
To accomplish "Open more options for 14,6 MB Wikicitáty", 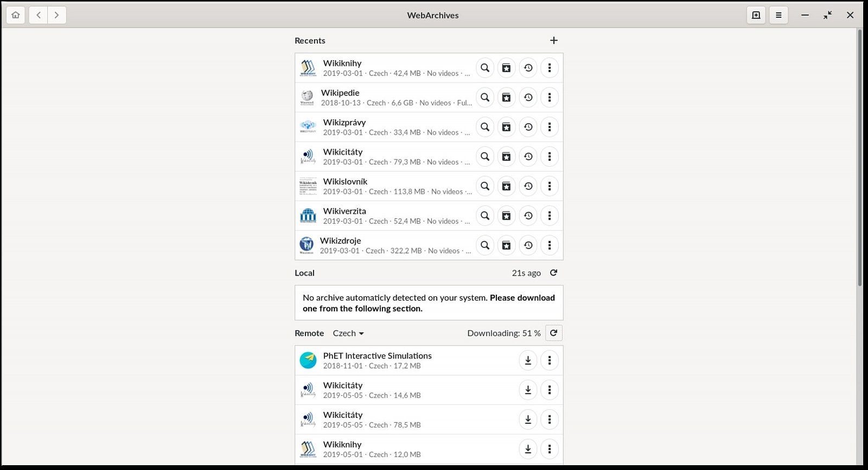I will [x=550, y=390].
